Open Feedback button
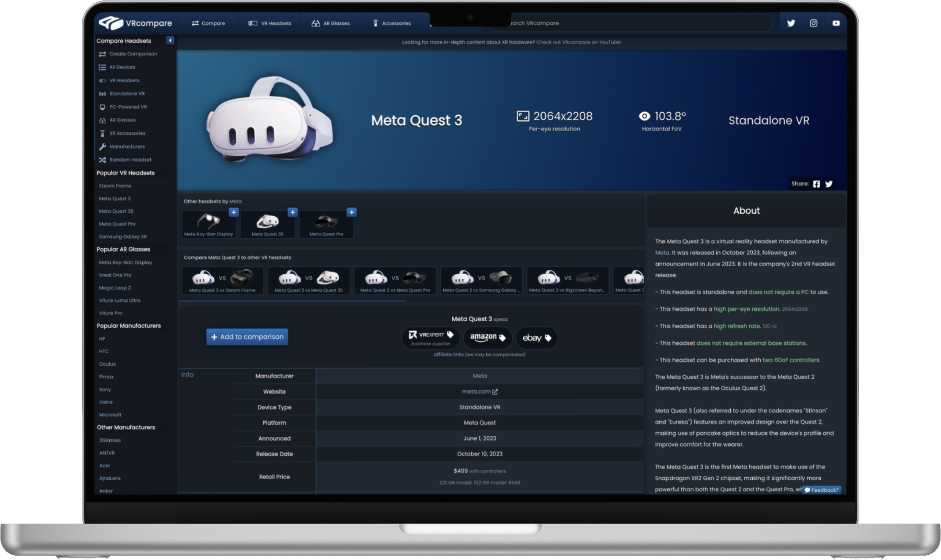941x560 pixels. [x=822, y=490]
